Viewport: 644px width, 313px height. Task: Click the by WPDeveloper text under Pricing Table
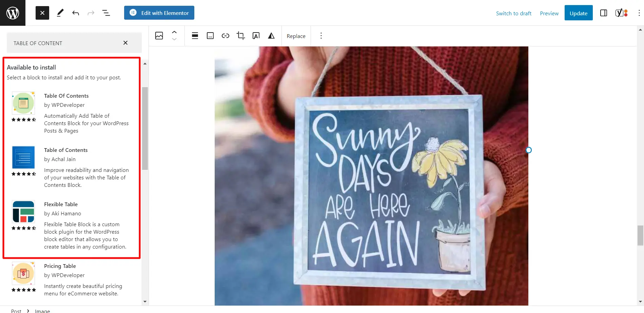(64, 275)
